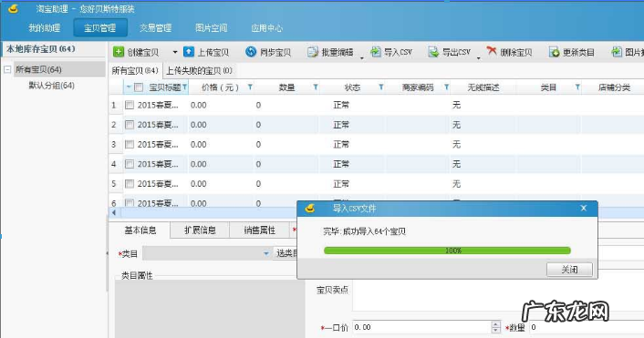The width and height of the screenshot is (644, 338).
Task: Select 默认分组(64) in the left tree
Action: [x=51, y=86]
